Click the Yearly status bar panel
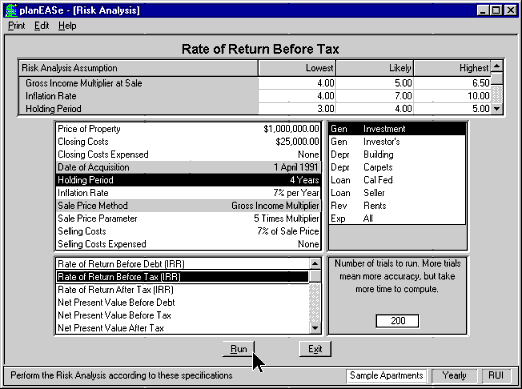 click(454, 376)
